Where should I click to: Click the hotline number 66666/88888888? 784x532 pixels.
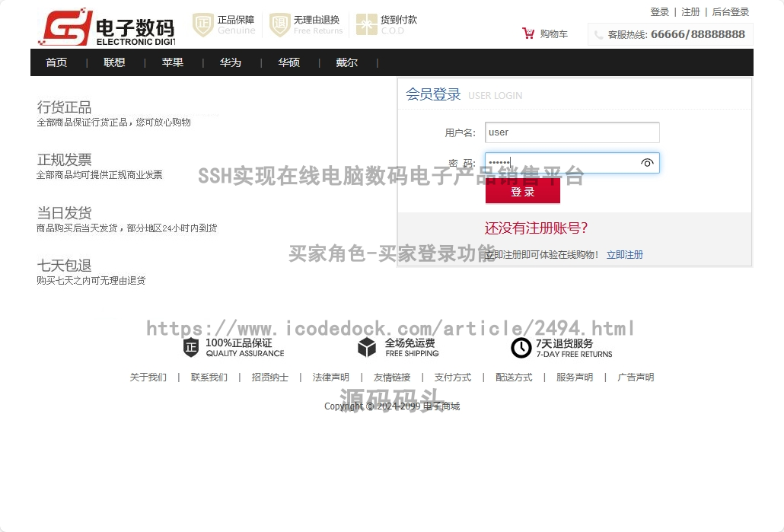(698, 34)
